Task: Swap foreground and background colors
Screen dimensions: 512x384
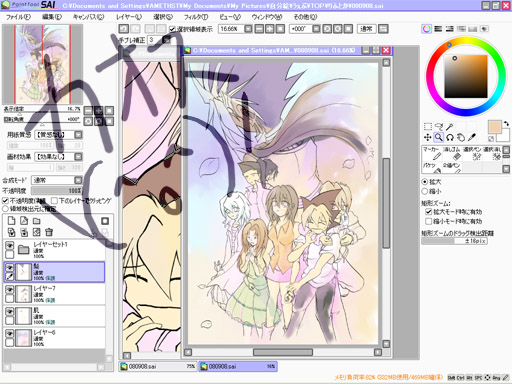Action: 506,124
